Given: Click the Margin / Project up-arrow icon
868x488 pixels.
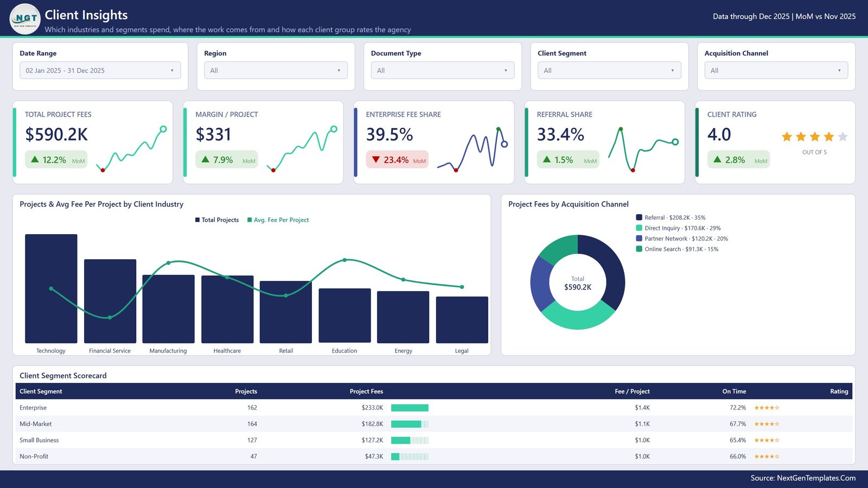Looking at the screenshot, I should [x=206, y=159].
